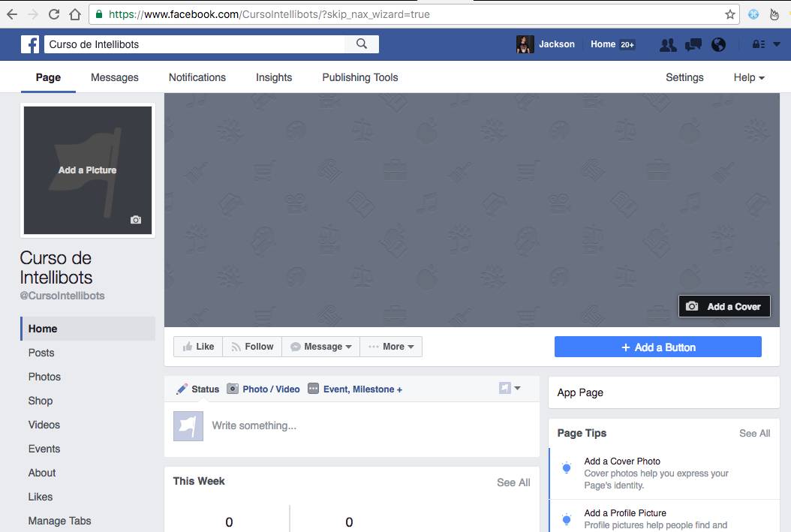The width and height of the screenshot is (791, 532).
Task: Select the Status pencil icon
Action: pos(180,389)
